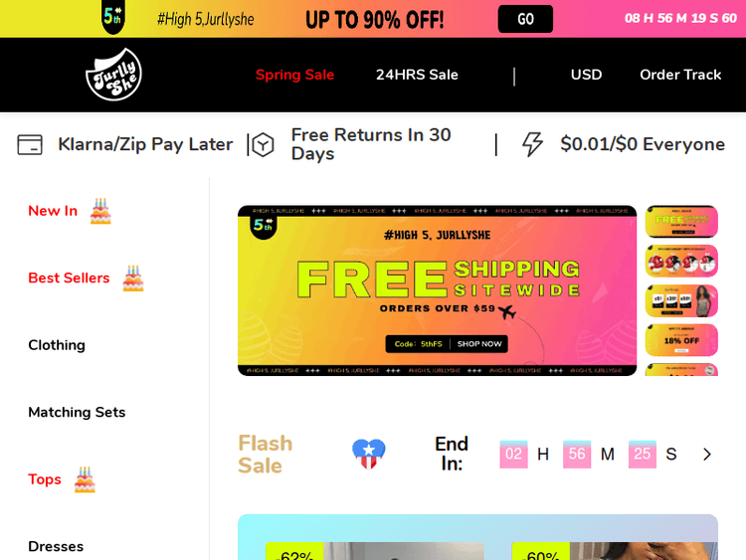
Task: Open the USD currency selector
Action: pyautogui.click(x=586, y=75)
